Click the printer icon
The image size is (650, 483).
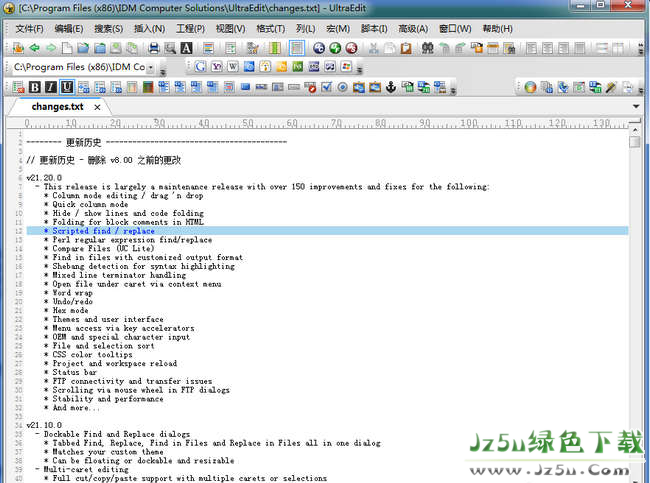[x=154, y=48]
